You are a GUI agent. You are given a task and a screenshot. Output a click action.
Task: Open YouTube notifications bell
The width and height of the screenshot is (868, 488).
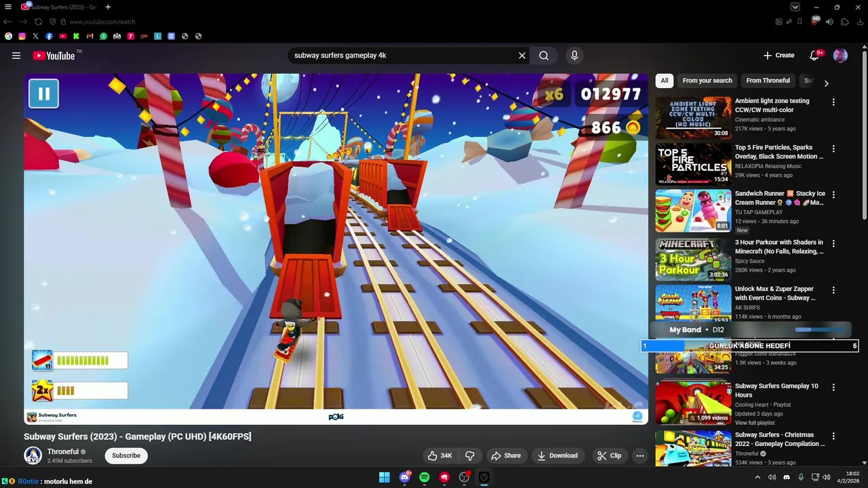(815, 56)
